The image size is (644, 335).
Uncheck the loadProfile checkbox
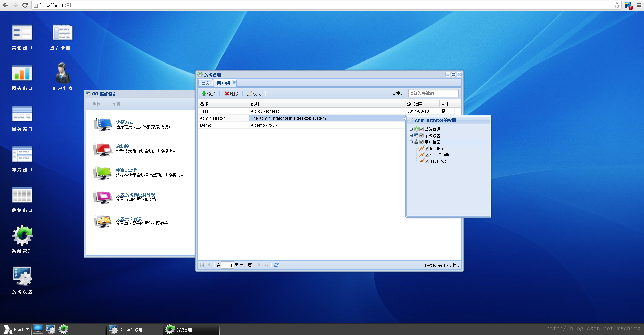point(427,148)
